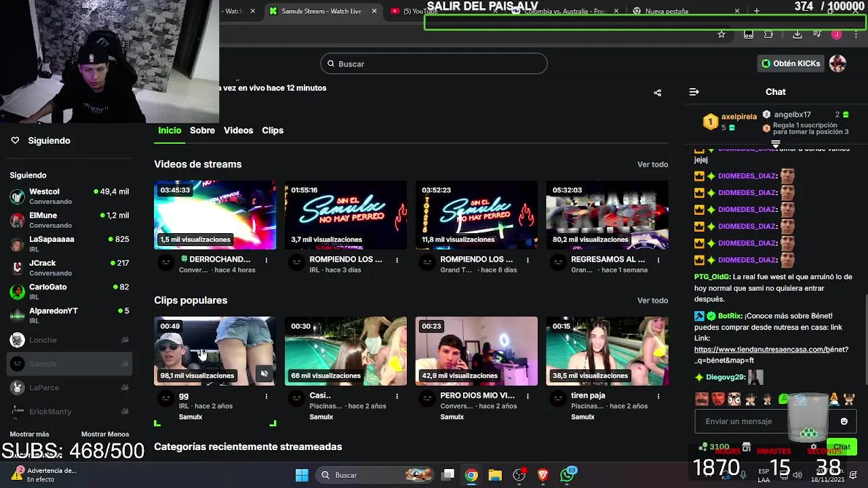Viewport: 868px width, 488px height.
Task: Click Ver todo for Clips populares
Action: (x=652, y=301)
